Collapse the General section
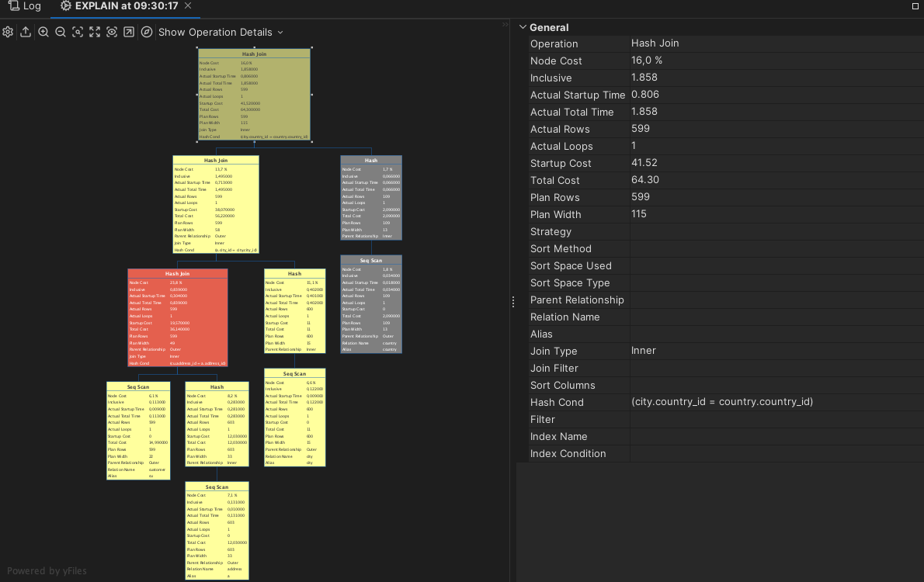The width and height of the screenshot is (924, 582). point(523,27)
